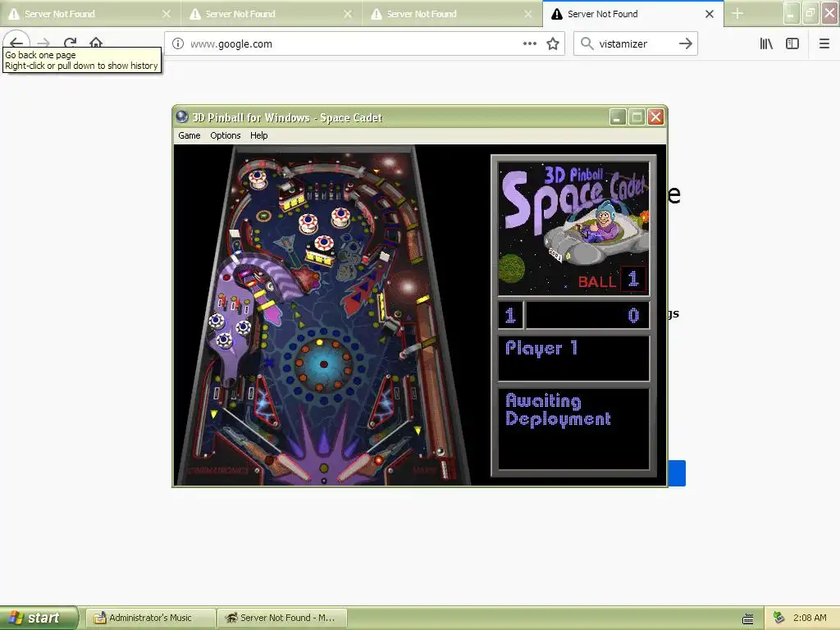Click the vistamizer search field
840x630 pixels.
click(x=635, y=44)
